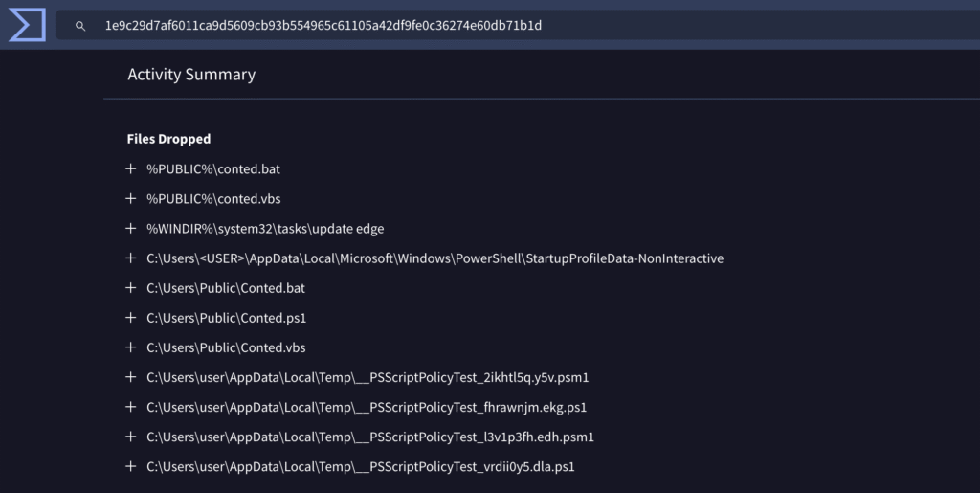The width and height of the screenshot is (980, 493).
Task: Open plus icon for vrdii0y5.dla.ps1
Action: point(131,466)
